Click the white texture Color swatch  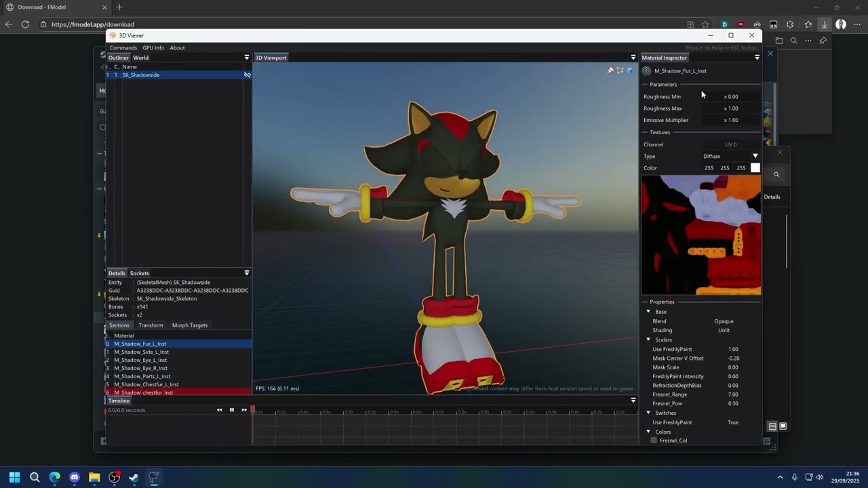click(755, 168)
